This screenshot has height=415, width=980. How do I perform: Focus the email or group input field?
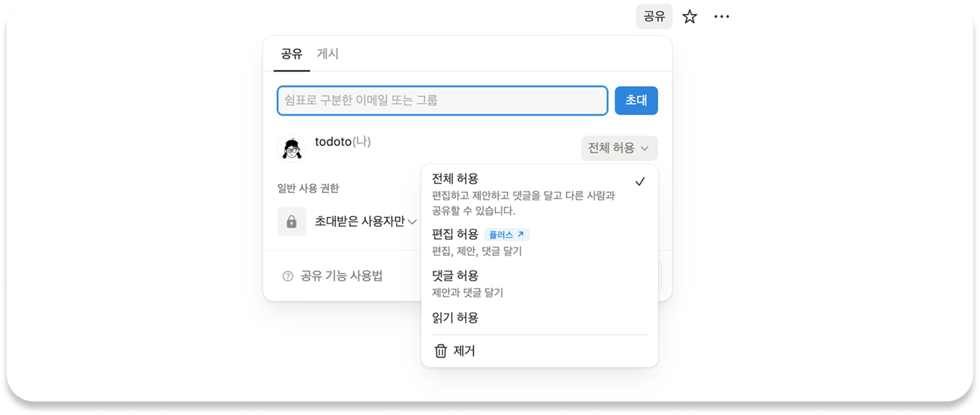[x=442, y=101]
